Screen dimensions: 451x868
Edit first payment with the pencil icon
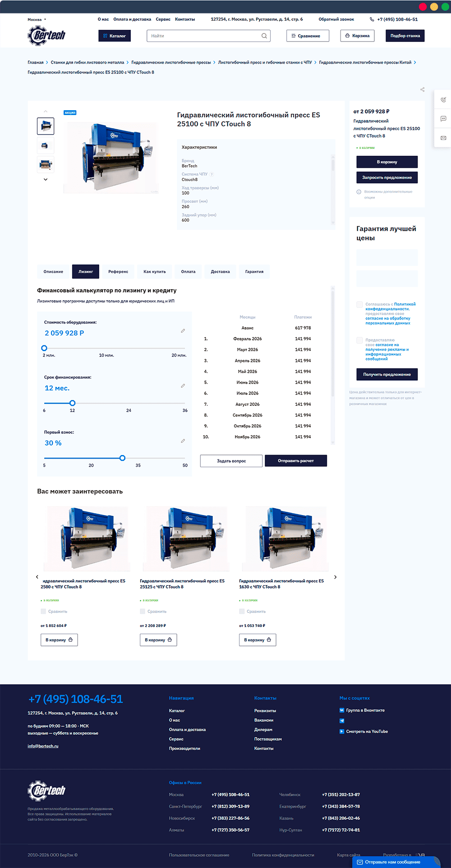tap(183, 441)
